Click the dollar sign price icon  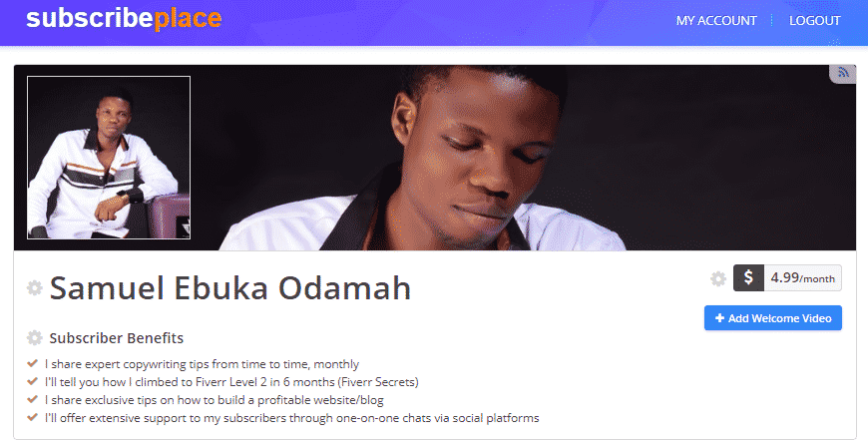748,278
